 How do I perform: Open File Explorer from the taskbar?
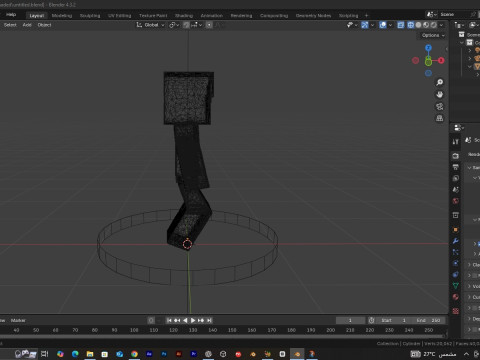coord(90,354)
